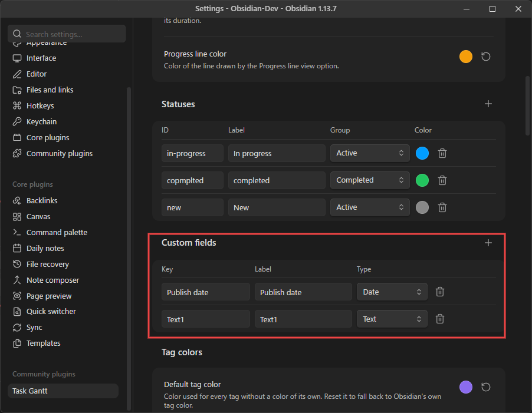This screenshot has width=532, height=413.
Task: Click the Page preview eye icon
Action: click(x=17, y=296)
